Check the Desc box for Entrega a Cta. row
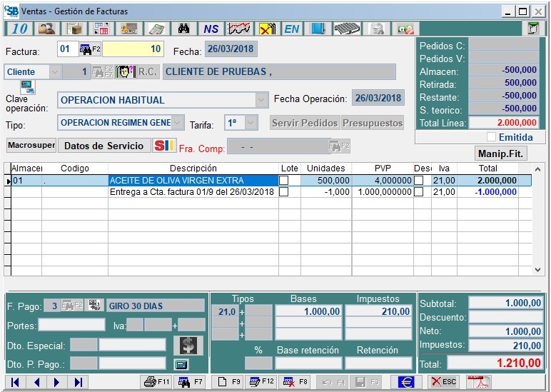 [418, 192]
